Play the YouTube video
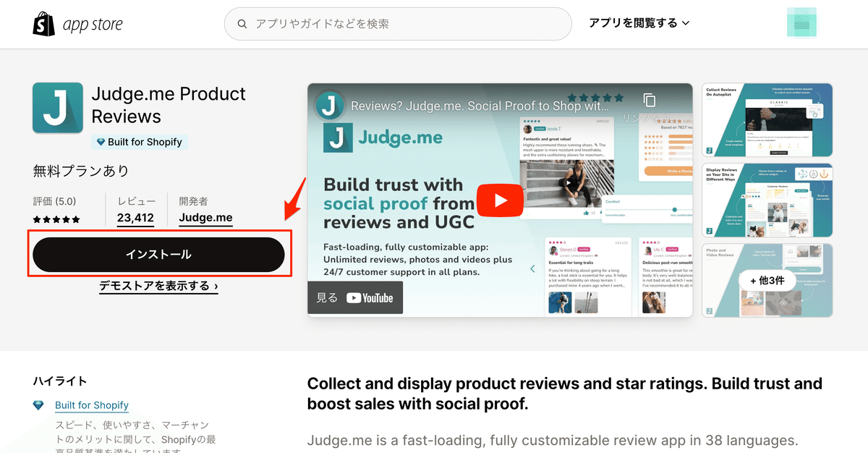 pyautogui.click(x=500, y=200)
